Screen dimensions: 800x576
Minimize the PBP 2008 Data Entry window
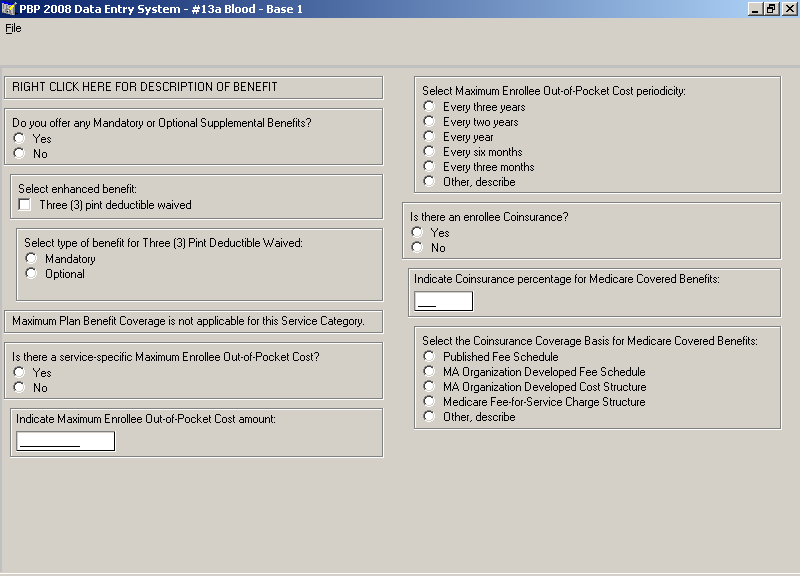pos(755,9)
